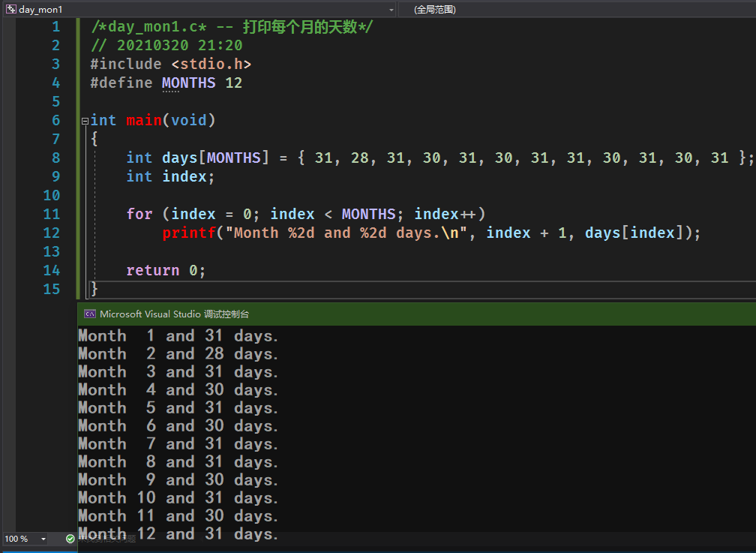This screenshot has height=553, width=756.
Task: Click MONTHS in the #define line
Action: [188, 83]
